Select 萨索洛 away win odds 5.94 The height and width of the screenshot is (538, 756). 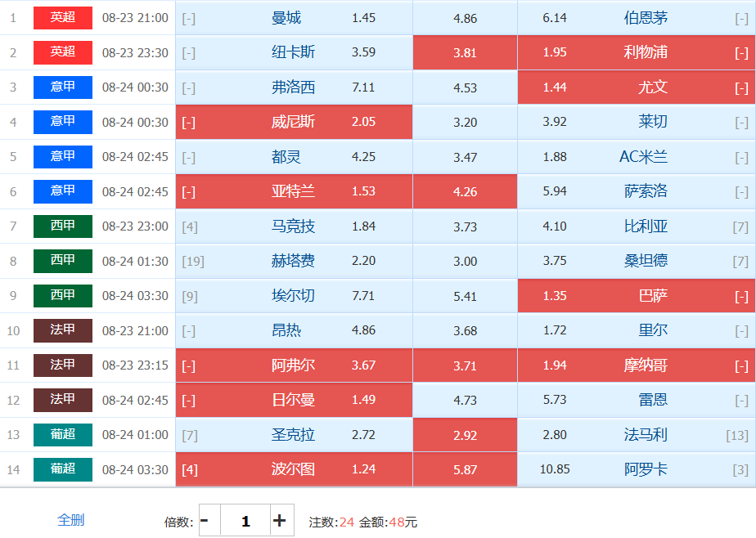[637, 191]
